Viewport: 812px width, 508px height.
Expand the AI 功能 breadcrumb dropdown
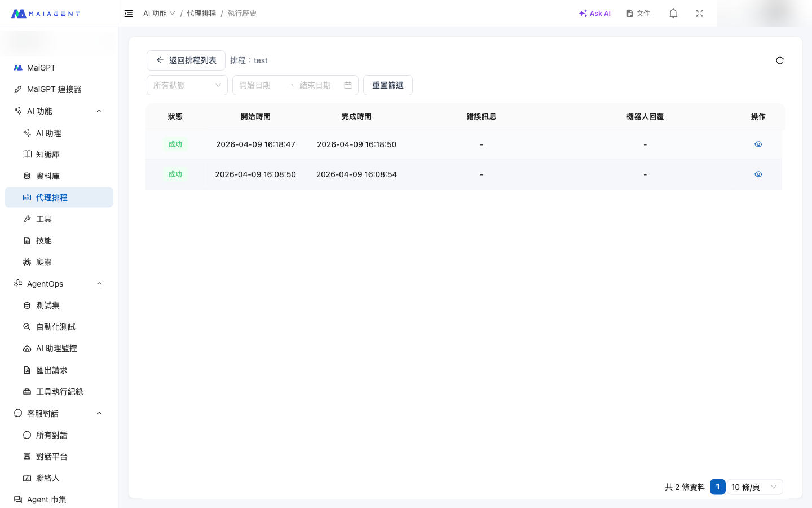(x=160, y=14)
